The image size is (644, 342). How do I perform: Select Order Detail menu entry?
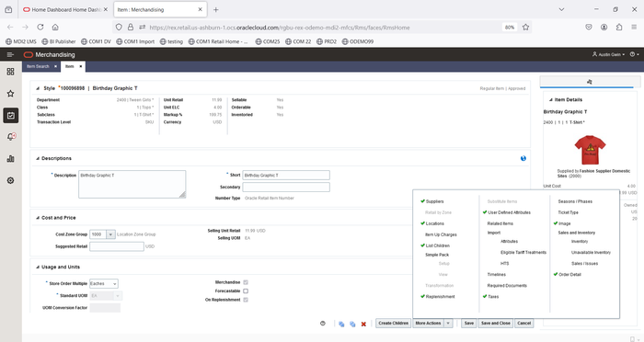click(x=569, y=275)
